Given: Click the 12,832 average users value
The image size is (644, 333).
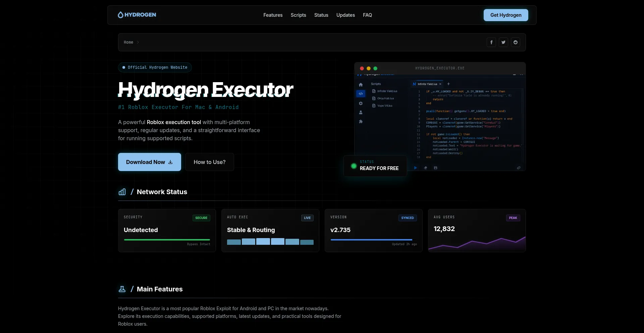Looking at the screenshot, I should (x=444, y=229).
